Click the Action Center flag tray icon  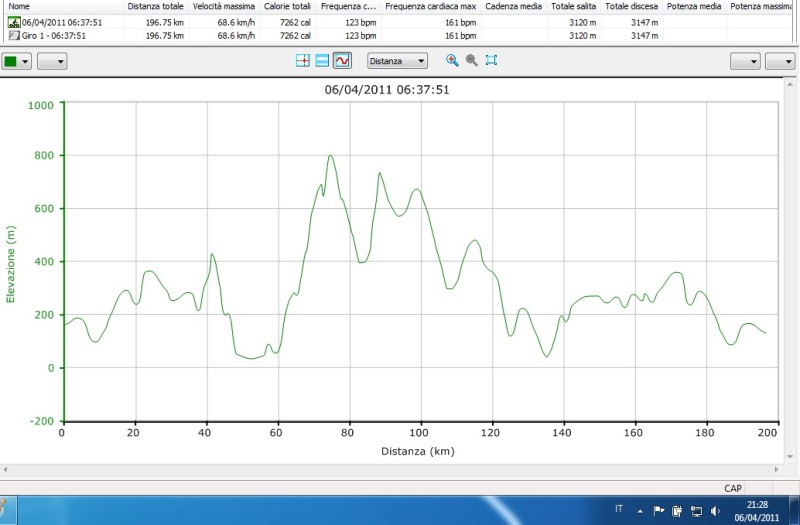click(x=658, y=510)
